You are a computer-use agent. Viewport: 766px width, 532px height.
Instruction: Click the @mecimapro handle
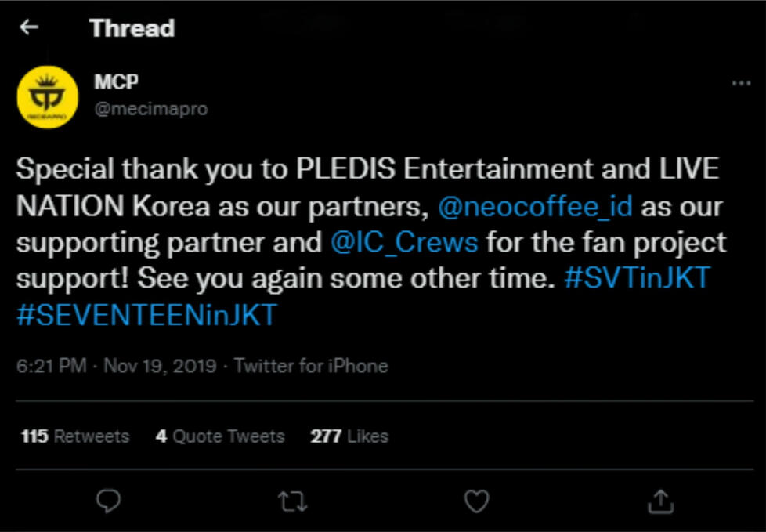tap(151, 109)
